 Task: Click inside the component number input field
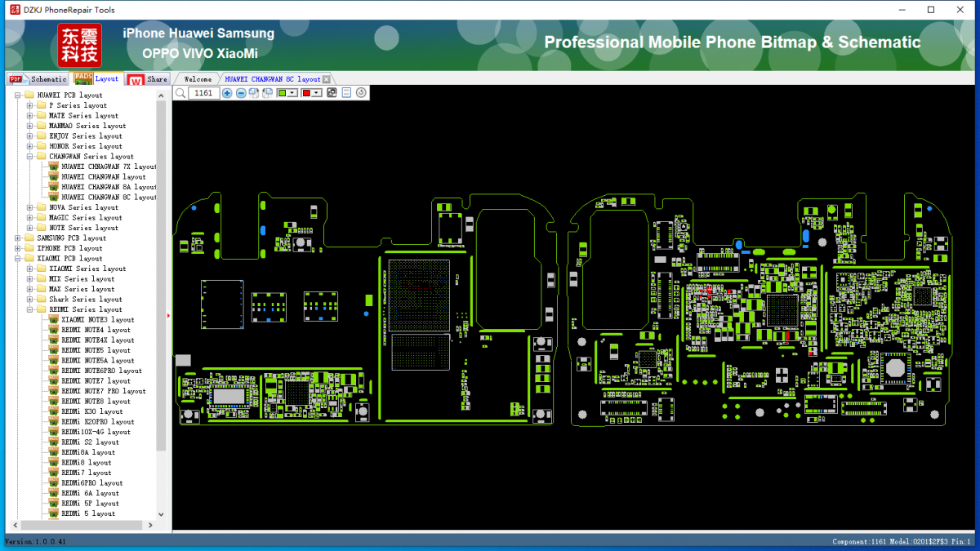(x=203, y=93)
